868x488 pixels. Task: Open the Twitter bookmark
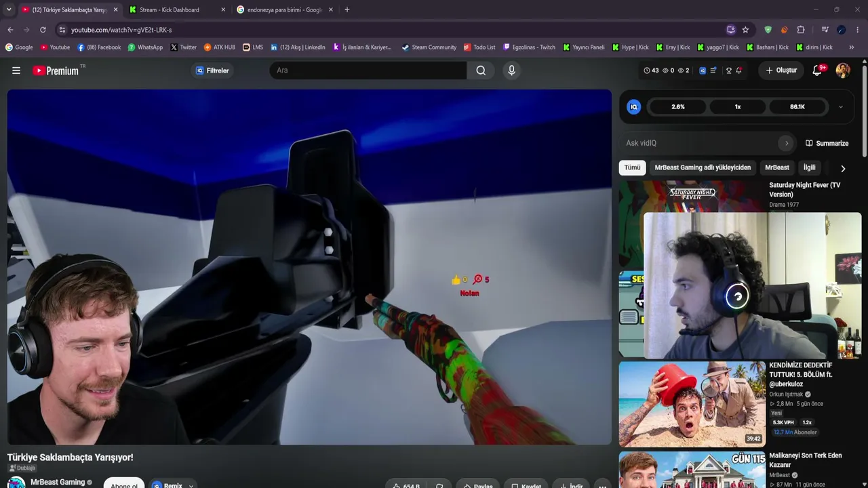click(183, 47)
